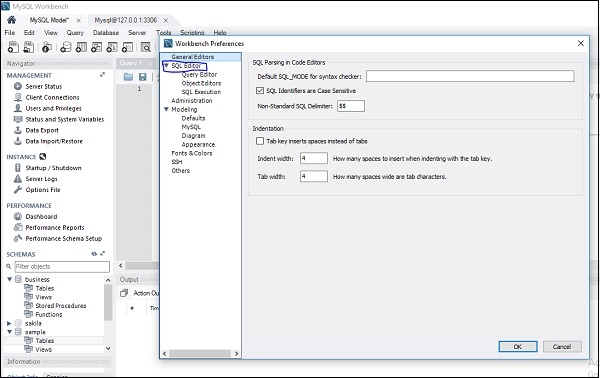This screenshot has height=378, width=600.
Task: Open the Query menu
Action: (75, 33)
